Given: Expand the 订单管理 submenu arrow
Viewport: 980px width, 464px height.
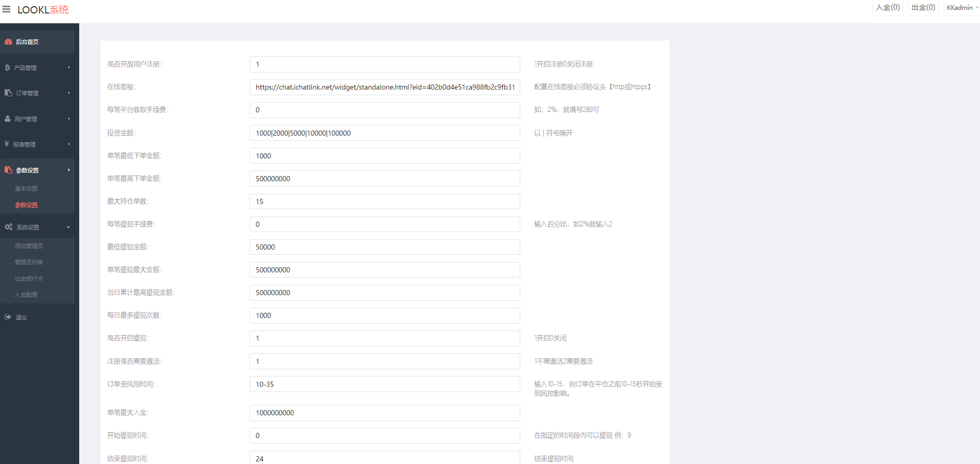Looking at the screenshot, I should pos(69,93).
